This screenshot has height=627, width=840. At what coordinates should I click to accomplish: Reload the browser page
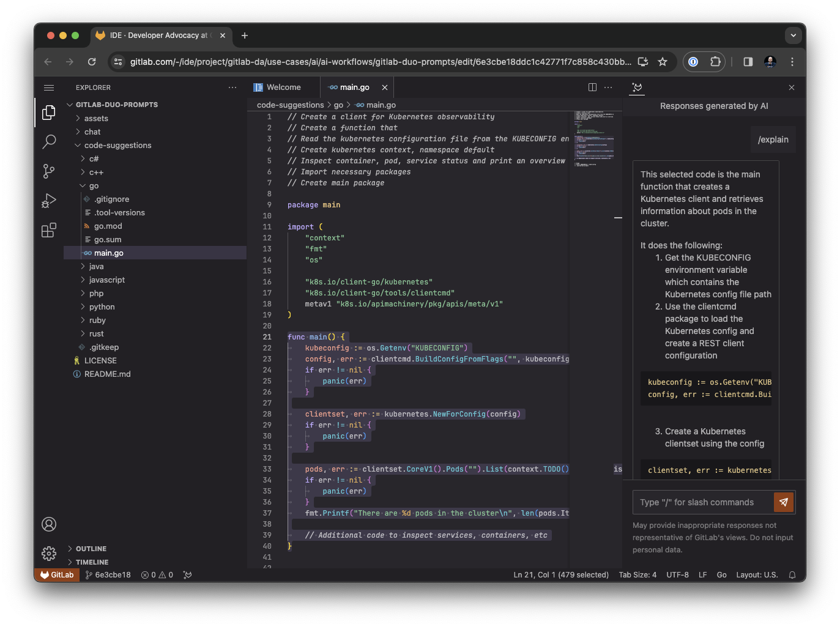click(x=92, y=62)
